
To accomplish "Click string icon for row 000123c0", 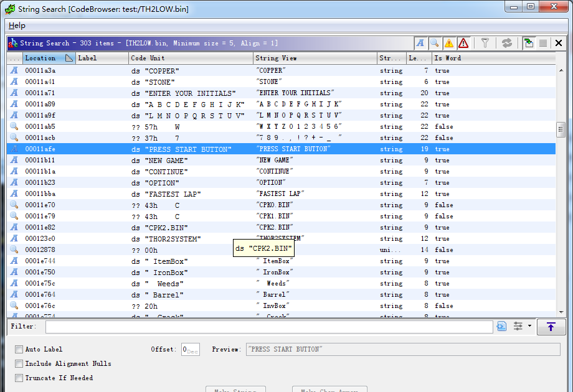I will point(14,238).
